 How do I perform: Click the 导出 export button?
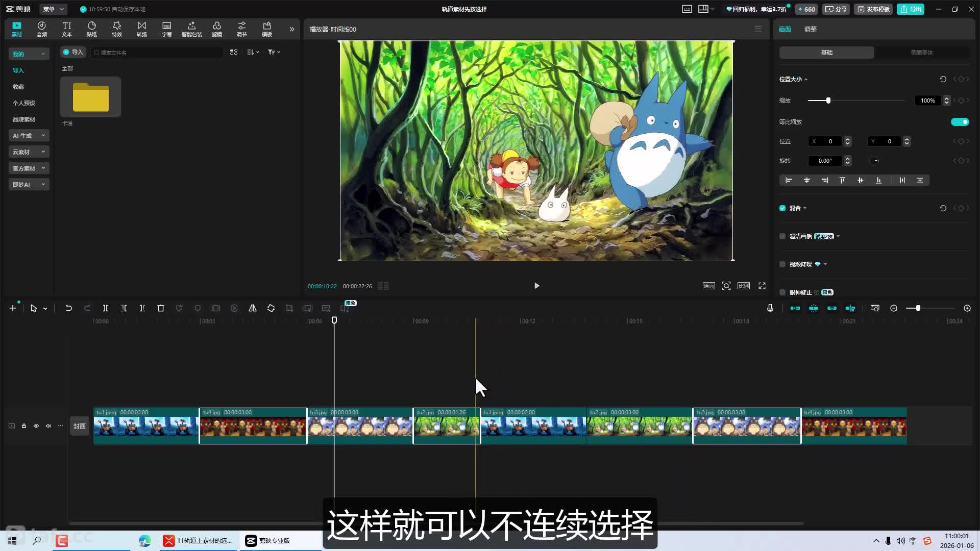[x=911, y=9]
